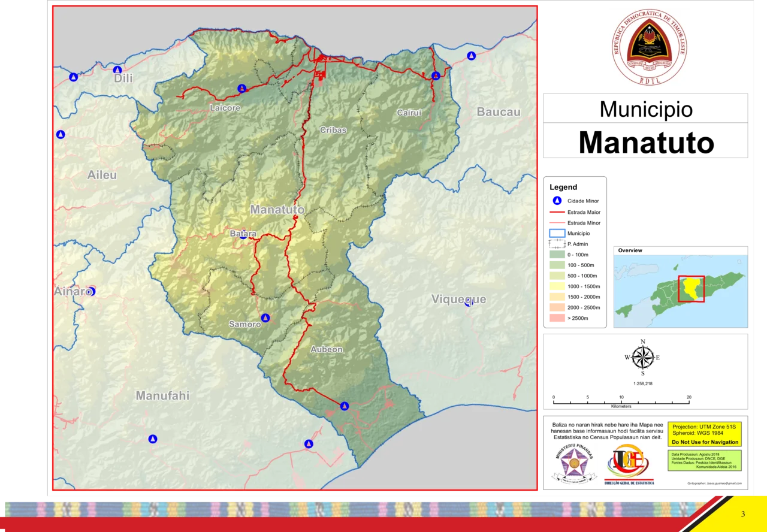Click the DGE Direcção Geral de Estatística logo
Screen dimensions: 767x532
pos(630,465)
